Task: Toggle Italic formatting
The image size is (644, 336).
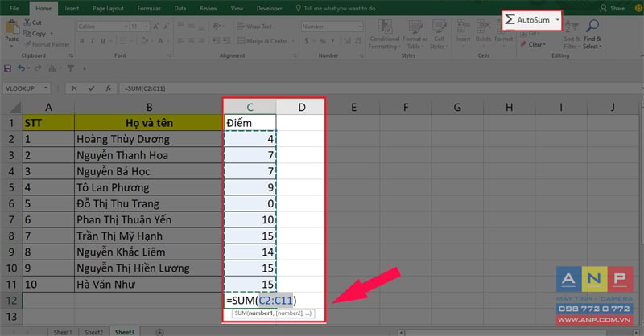Action: tap(92, 41)
